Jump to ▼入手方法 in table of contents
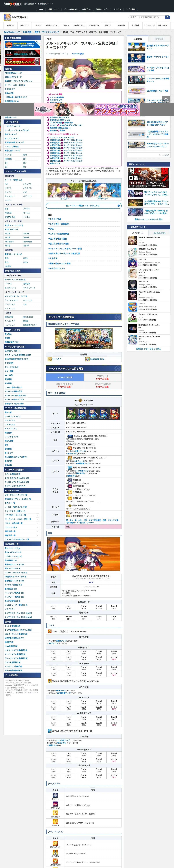The image size is (174, 868). [x=53, y=258]
